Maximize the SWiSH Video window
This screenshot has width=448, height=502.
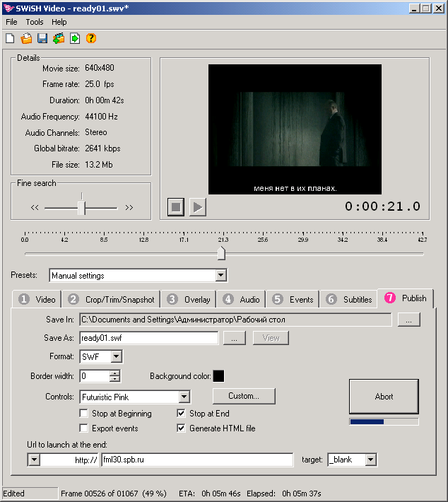point(425,8)
